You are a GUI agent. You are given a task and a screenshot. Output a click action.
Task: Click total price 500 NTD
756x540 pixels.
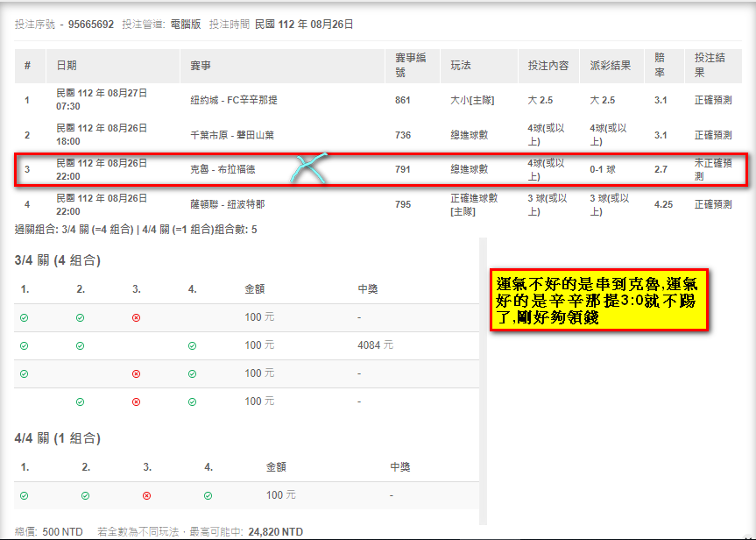coord(63,532)
